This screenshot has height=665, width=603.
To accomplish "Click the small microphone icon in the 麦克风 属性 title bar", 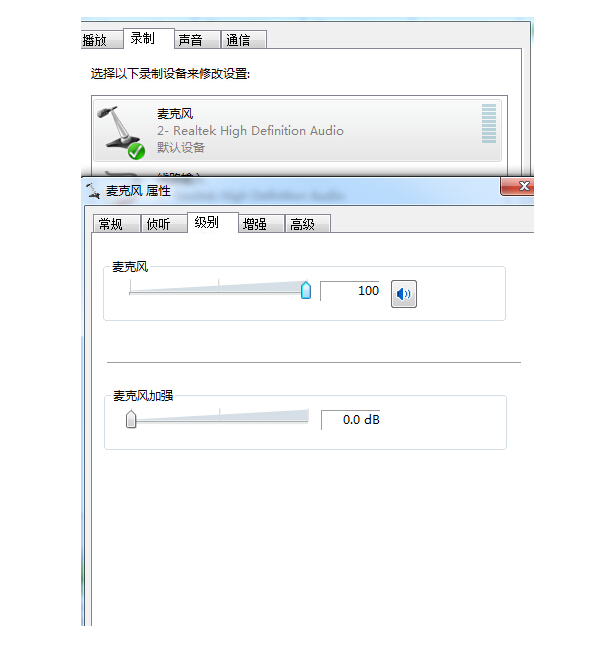I will tap(93, 191).
